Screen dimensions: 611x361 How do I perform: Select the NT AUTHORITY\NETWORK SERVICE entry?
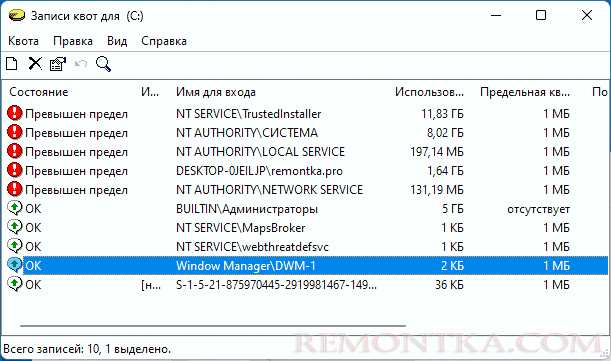tap(307, 189)
